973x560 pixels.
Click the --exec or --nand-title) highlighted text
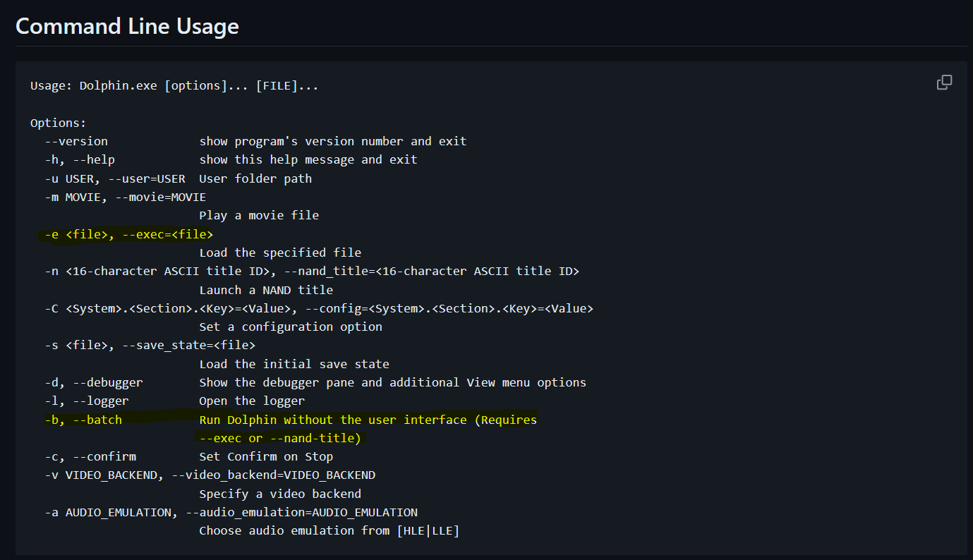point(280,438)
